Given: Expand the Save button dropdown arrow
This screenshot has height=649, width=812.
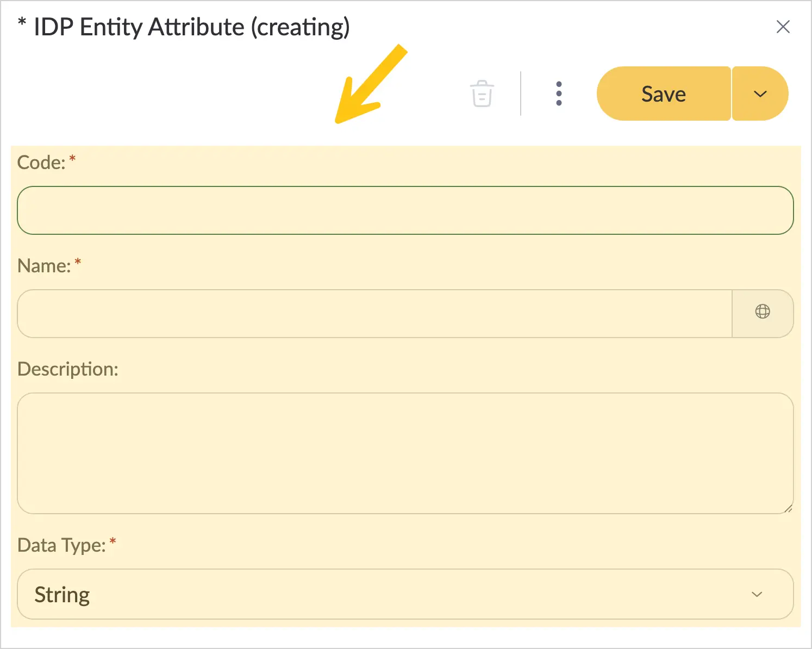Looking at the screenshot, I should tap(760, 93).
